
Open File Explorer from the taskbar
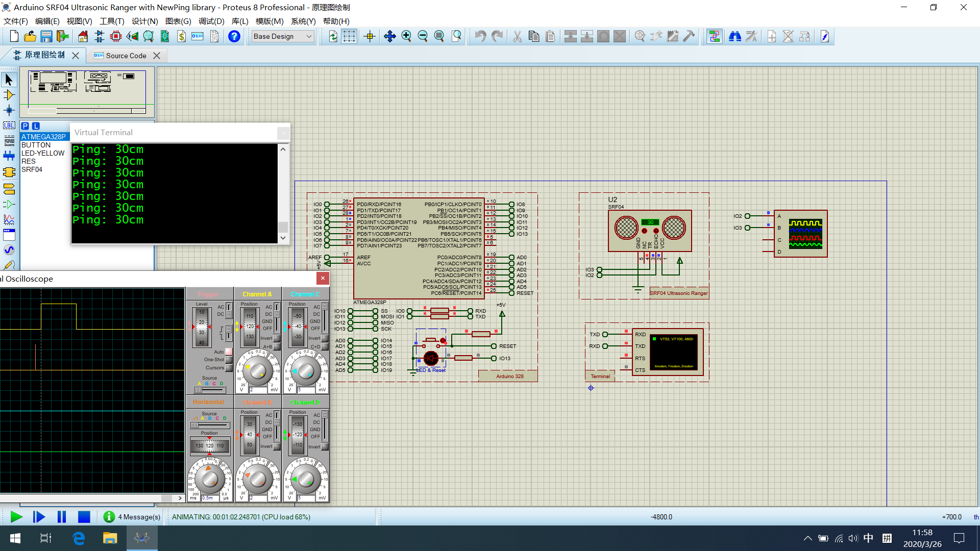[x=110, y=538]
